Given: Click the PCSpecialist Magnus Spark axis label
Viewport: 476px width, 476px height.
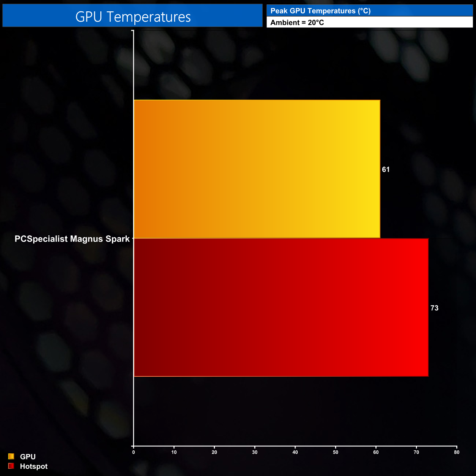Looking at the screenshot, I should (72, 239).
